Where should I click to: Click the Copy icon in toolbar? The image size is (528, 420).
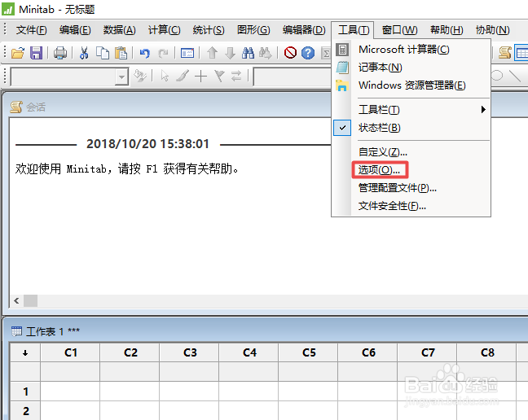[103, 53]
